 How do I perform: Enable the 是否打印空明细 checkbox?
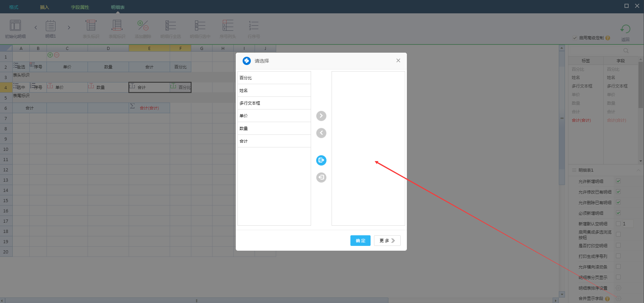click(618, 246)
